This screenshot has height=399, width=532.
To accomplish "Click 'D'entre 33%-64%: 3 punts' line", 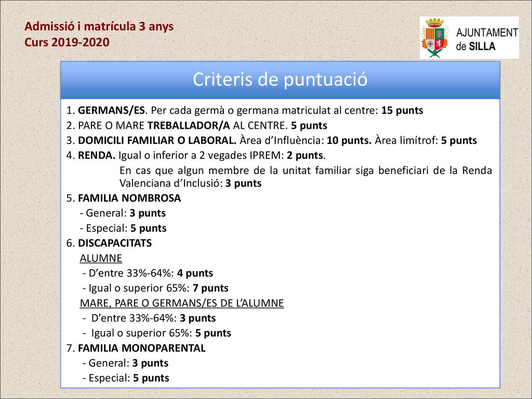I will coord(149,318).
